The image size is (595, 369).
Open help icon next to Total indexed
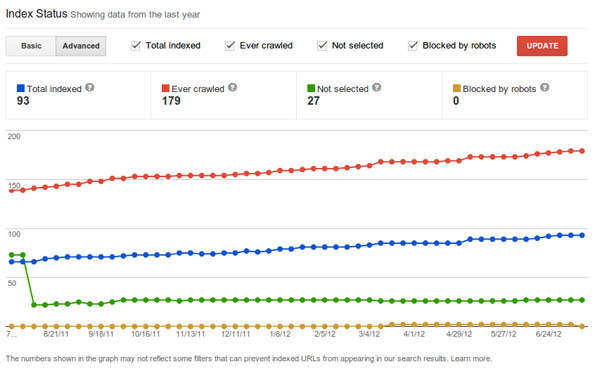[x=90, y=87]
